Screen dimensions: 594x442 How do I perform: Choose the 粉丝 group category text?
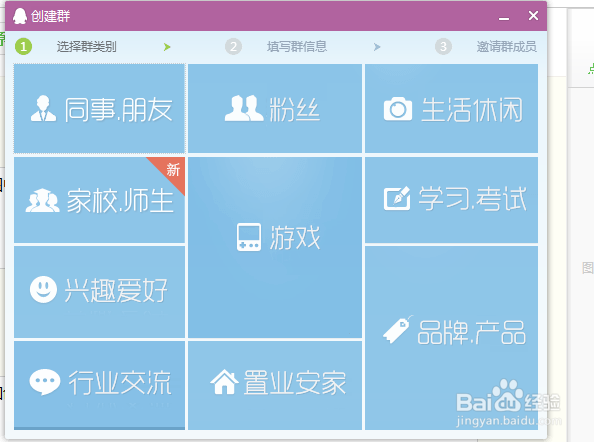click(294, 109)
